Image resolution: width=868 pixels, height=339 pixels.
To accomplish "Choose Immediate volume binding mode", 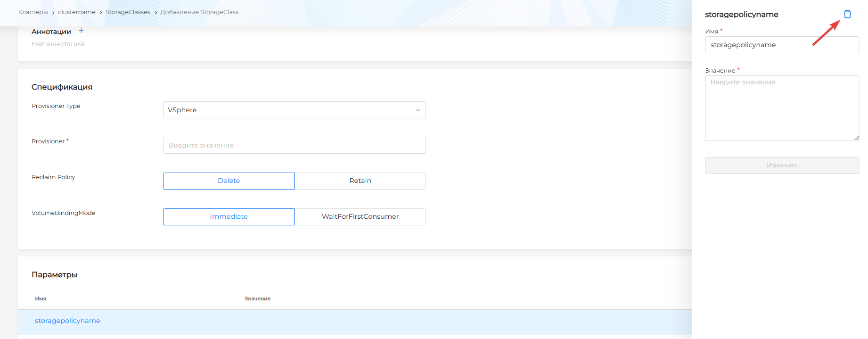I will 229,217.
